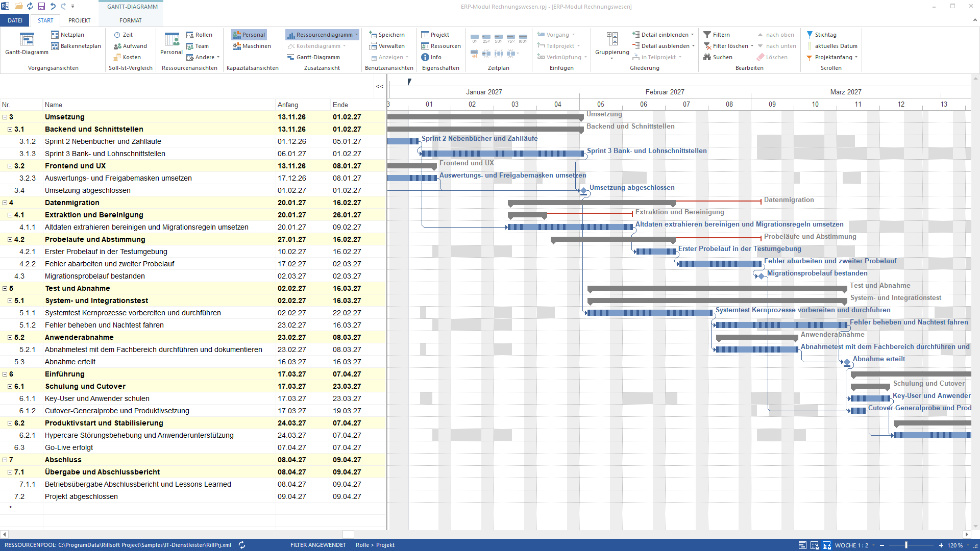The height and width of the screenshot is (551, 980).
Task: Toggle the Maschinen capacity view
Action: (252, 46)
